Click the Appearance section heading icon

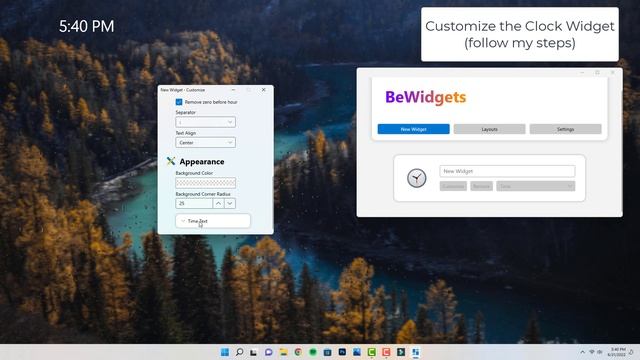171,161
